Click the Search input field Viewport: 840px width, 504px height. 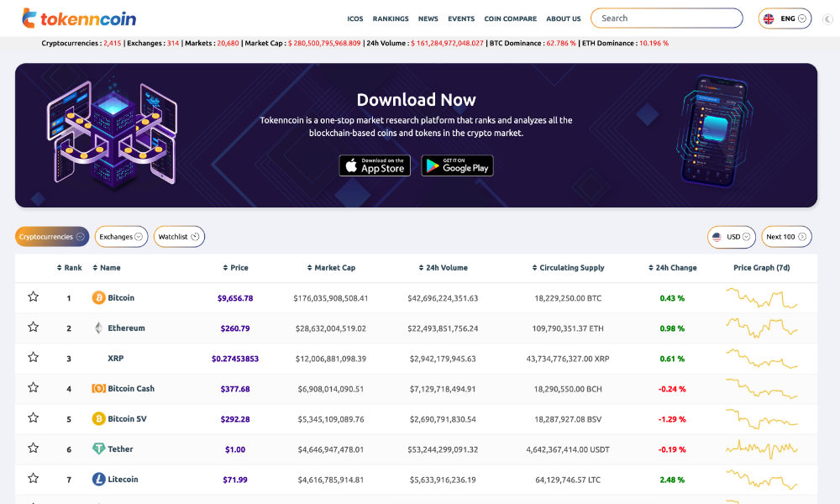(666, 18)
